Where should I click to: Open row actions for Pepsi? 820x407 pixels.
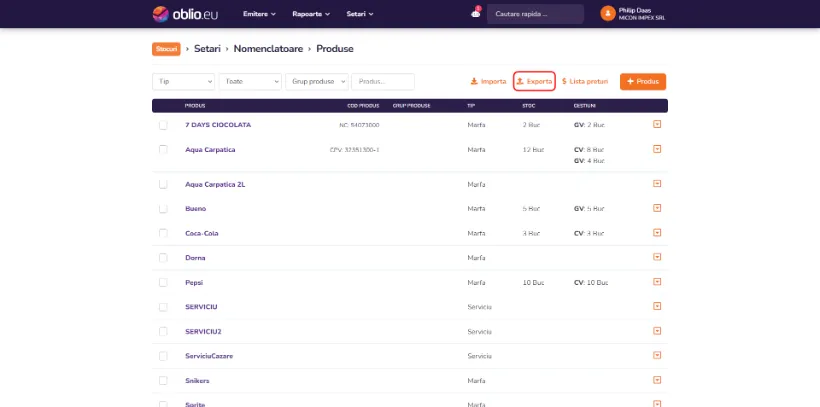coord(657,282)
